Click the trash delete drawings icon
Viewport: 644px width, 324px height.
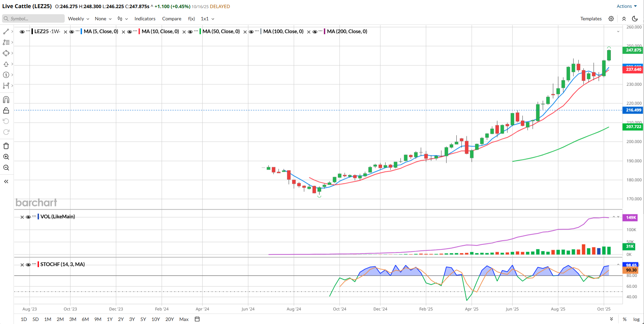tap(6, 146)
